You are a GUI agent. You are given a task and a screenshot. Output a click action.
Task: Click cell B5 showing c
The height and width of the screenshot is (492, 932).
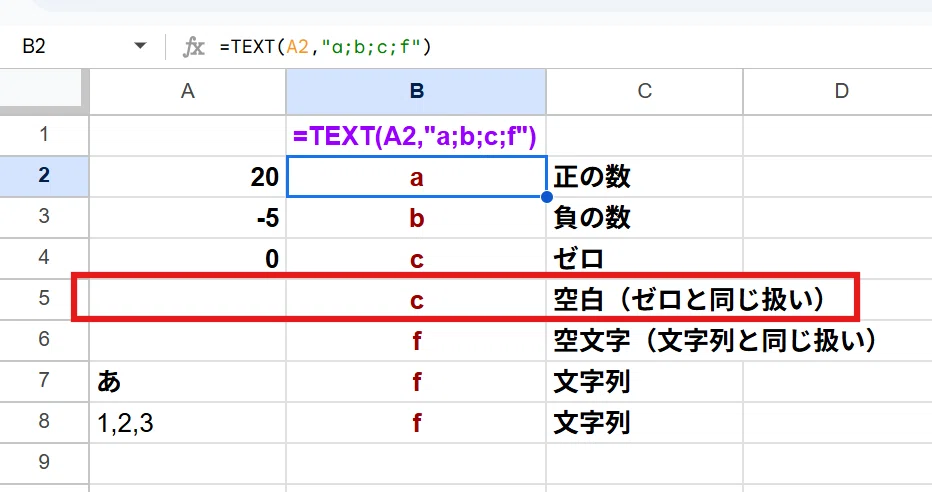coord(416,299)
